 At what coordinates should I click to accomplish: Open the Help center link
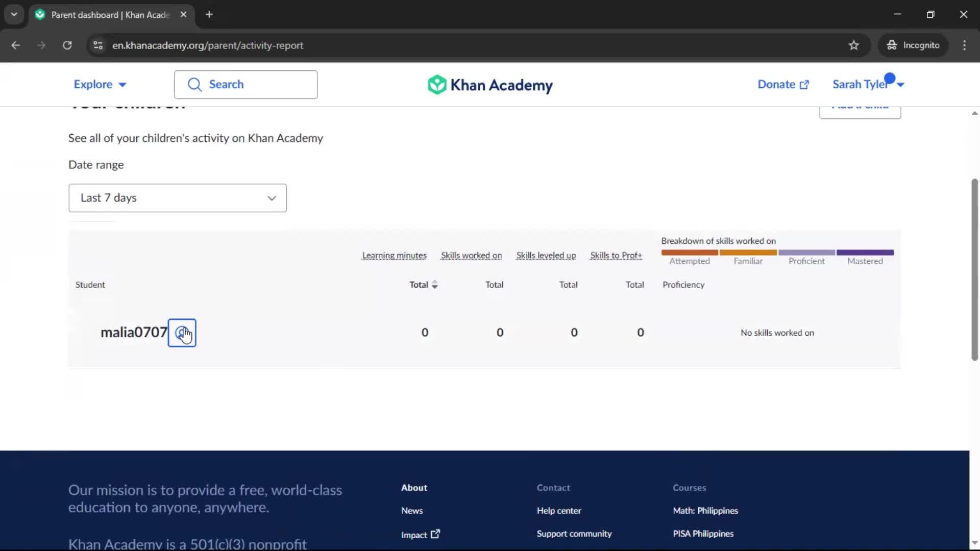point(558,511)
